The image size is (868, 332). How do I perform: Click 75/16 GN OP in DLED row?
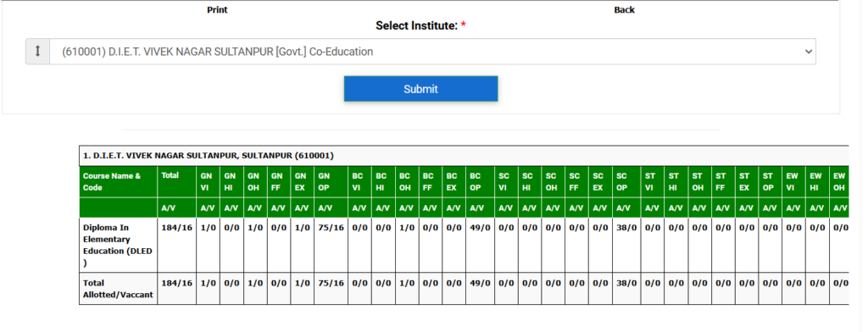[331, 228]
